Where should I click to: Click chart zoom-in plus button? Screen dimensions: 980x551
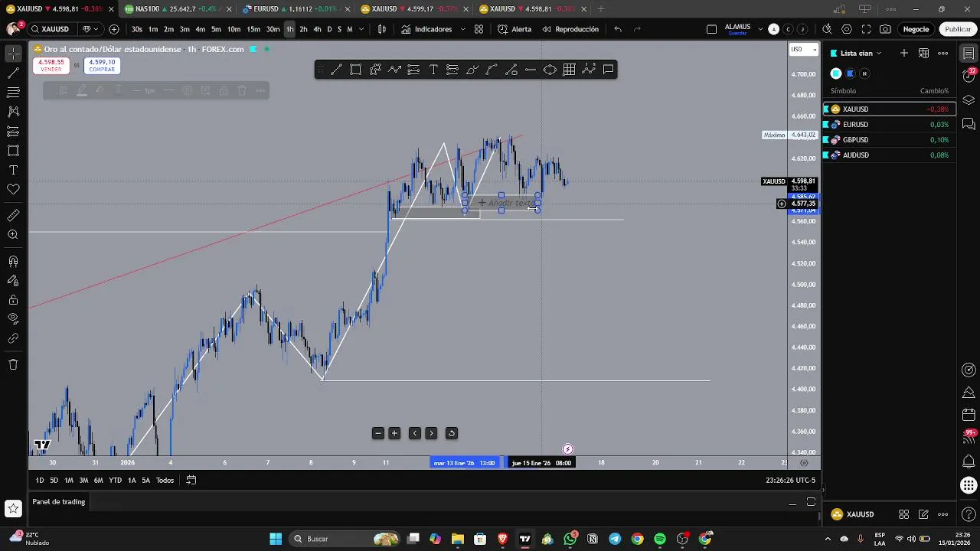394,433
